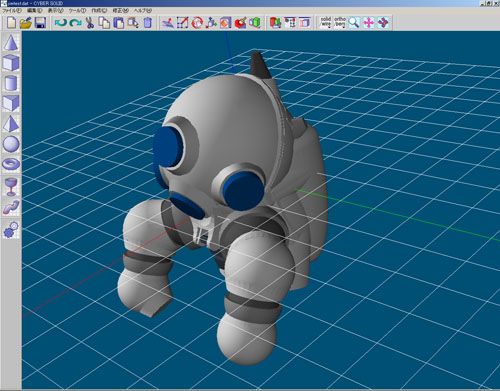Toggle solid/wire display mode

tap(326, 22)
